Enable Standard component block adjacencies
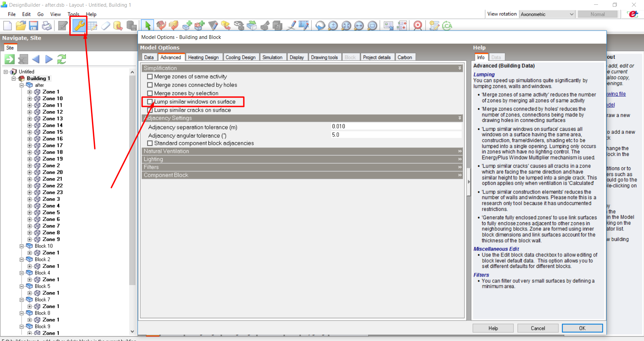 click(150, 143)
